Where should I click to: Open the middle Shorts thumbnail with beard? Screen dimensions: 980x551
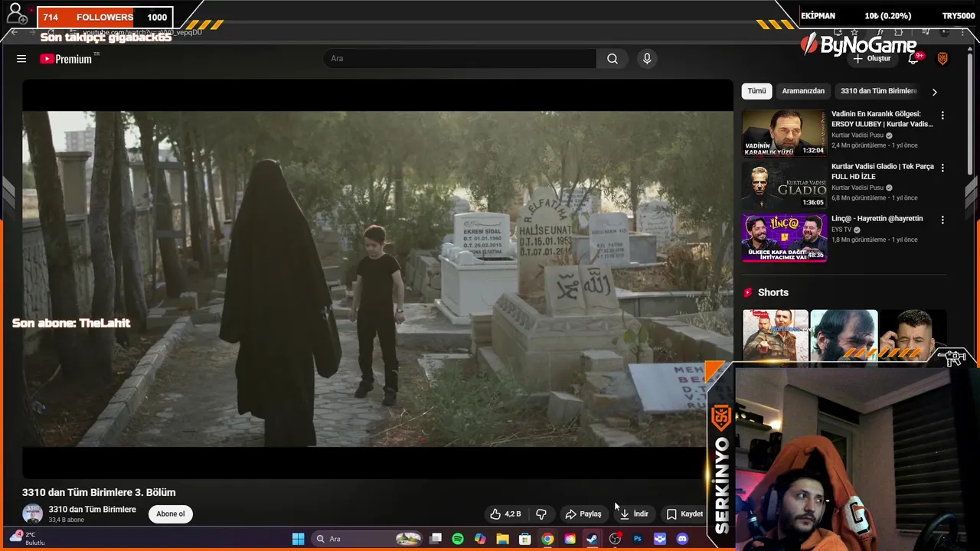[x=844, y=335]
